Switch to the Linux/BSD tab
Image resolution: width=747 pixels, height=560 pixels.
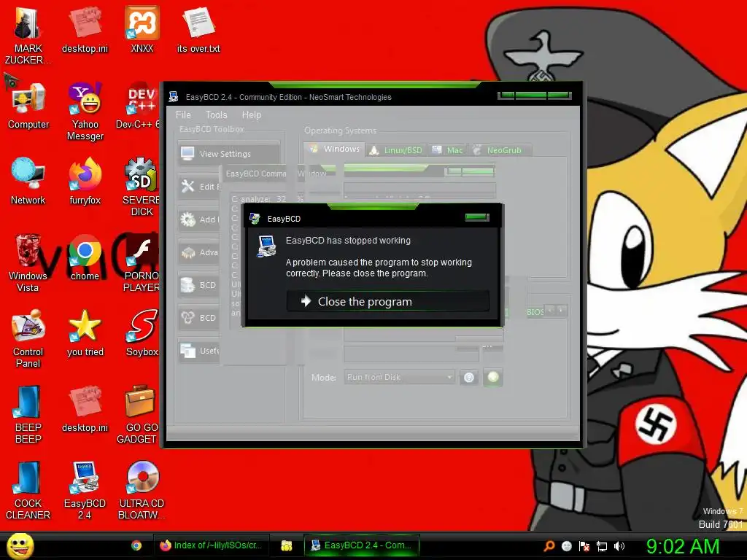396,150
